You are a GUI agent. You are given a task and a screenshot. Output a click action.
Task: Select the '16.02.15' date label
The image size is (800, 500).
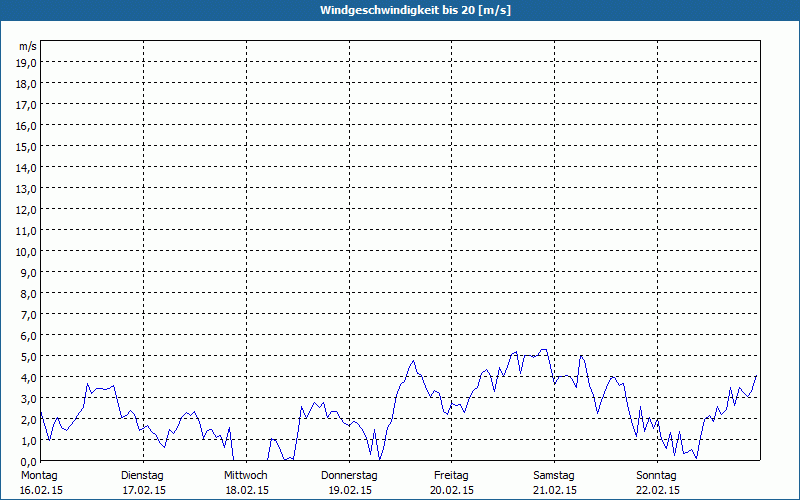41,490
